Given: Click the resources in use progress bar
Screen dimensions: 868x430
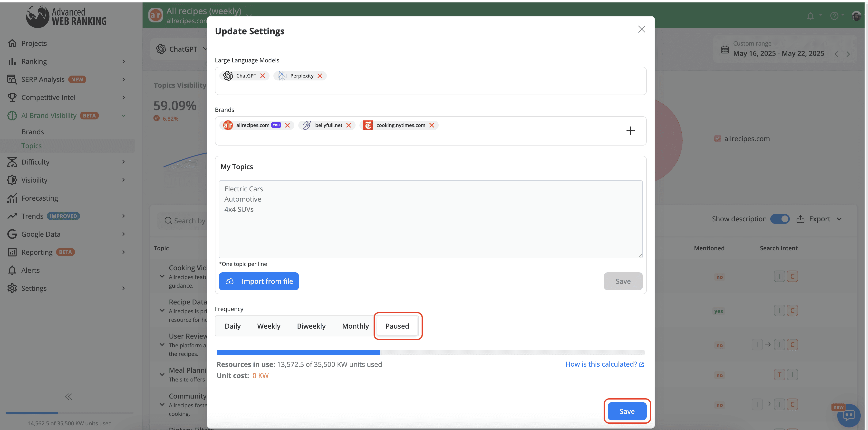Looking at the screenshot, I should pos(430,352).
